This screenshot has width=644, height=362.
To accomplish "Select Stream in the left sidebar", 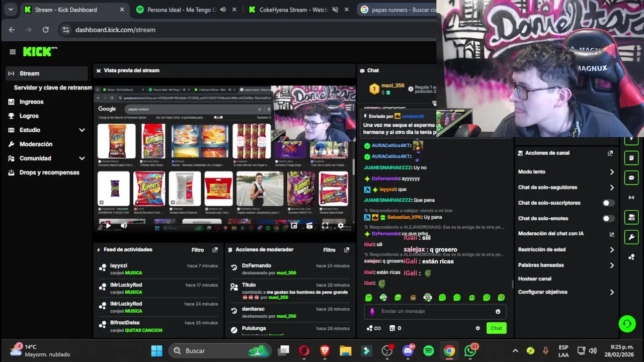I will [x=46, y=73].
